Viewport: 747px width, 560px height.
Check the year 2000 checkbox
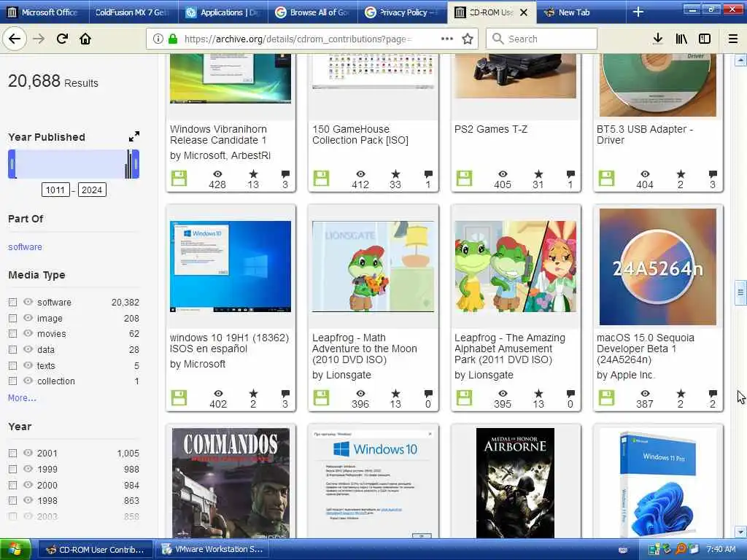[x=13, y=485]
